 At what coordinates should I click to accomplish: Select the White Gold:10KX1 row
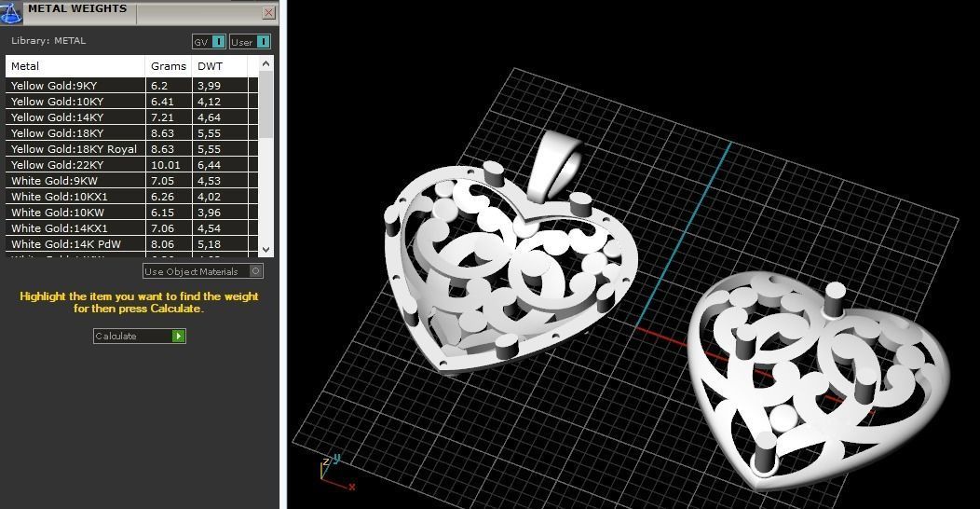(132, 197)
